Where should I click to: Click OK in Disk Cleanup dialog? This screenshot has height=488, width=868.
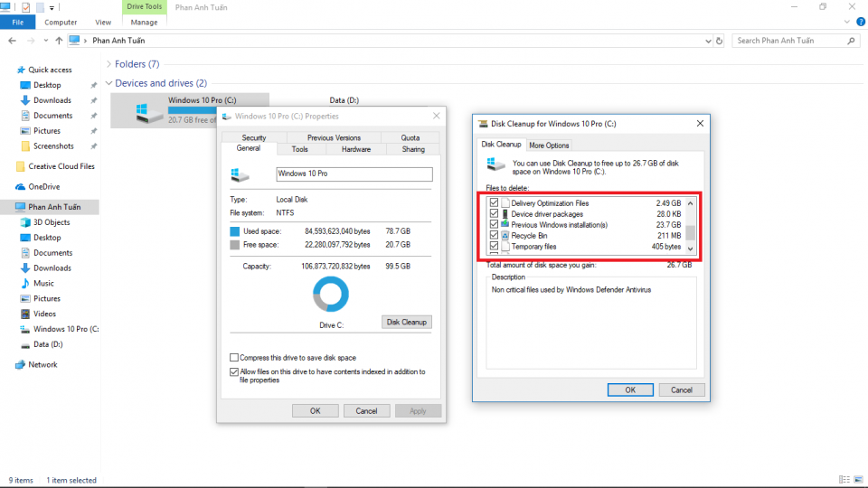630,390
